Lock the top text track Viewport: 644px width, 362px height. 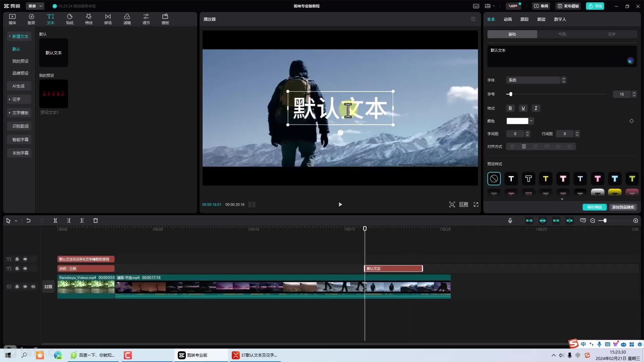click(17, 259)
